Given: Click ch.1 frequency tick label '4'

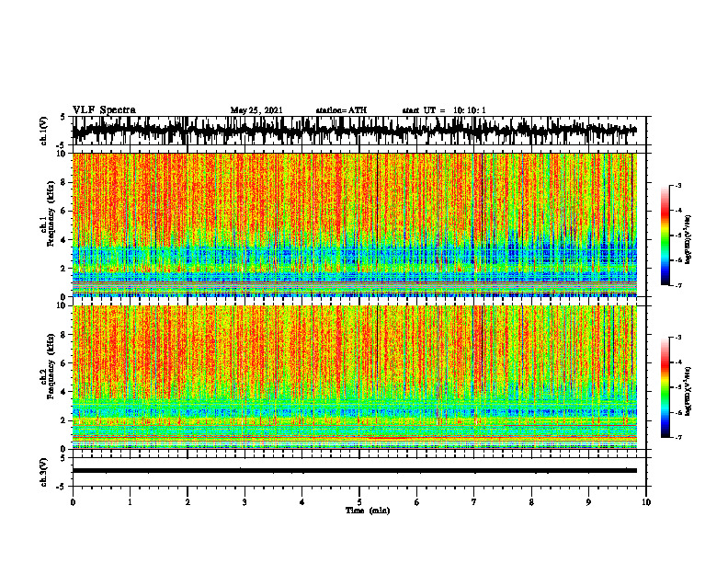Looking at the screenshot, I should (64, 240).
